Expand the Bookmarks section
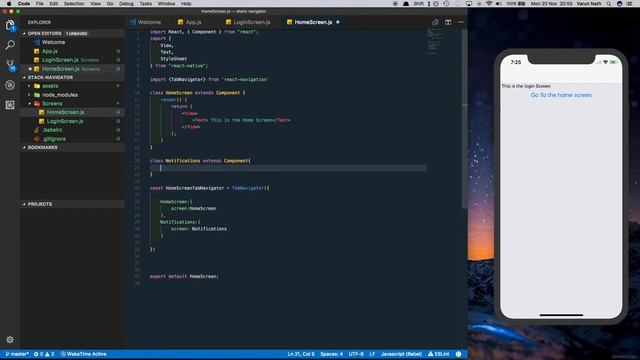Viewport: 640px width, 360px height. click(73, 147)
